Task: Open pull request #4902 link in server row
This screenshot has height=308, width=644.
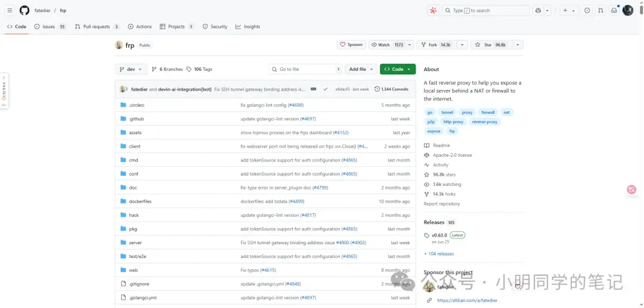Action: (x=358, y=243)
